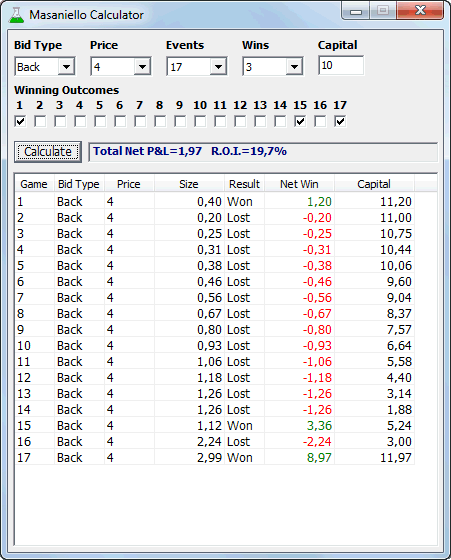Close the Masaniello Calculator window
Image resolution: width=451 pixels, height=560 pixels.
point(420,11)
